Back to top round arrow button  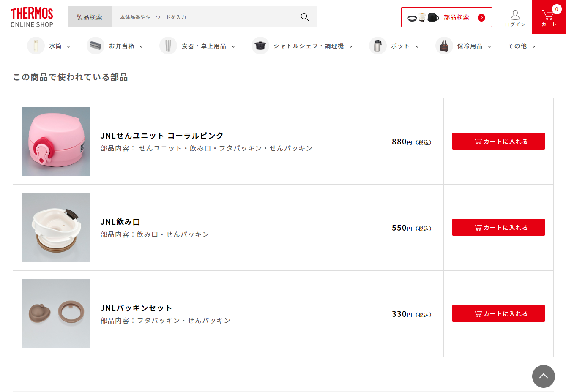(x=544, y=376)
